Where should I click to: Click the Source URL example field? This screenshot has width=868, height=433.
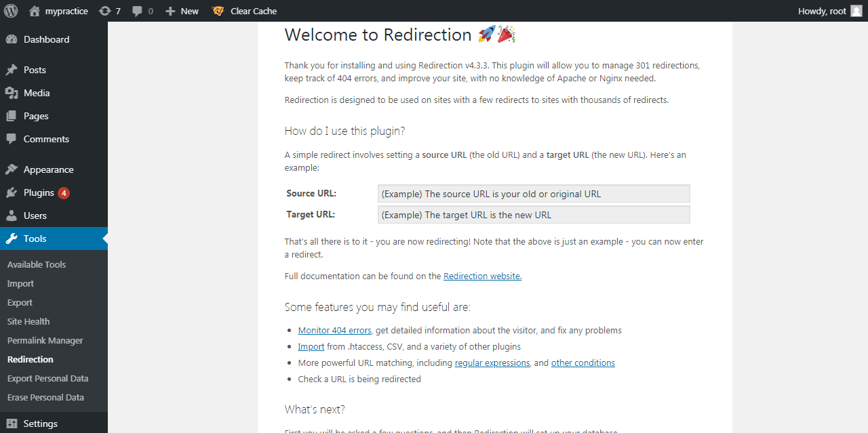pos(534,194)
